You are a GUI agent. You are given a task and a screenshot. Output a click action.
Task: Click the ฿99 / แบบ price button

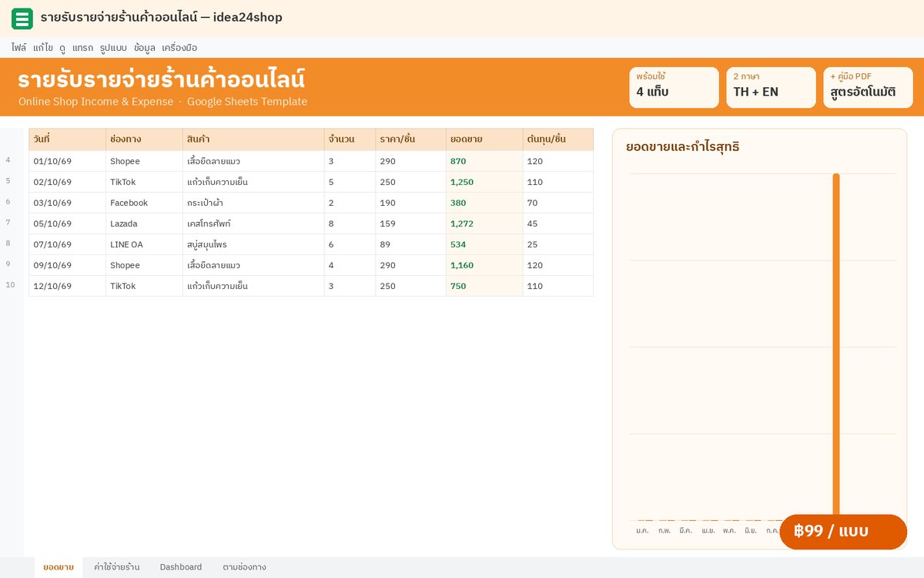[x=843, y=532]
